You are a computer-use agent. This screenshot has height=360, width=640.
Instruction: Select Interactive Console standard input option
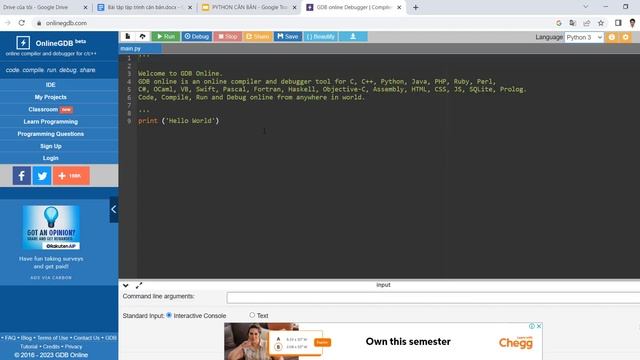click(x=169, y=316)
